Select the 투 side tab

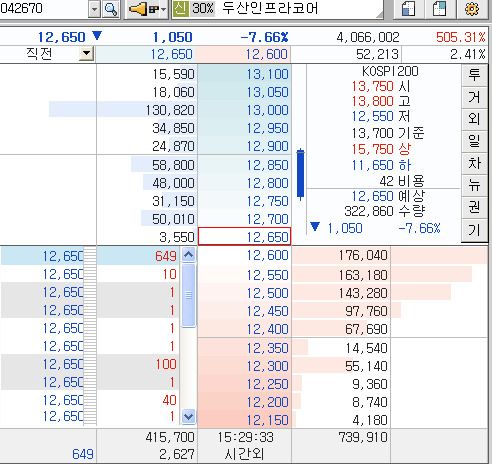click(x=474, y=75)
